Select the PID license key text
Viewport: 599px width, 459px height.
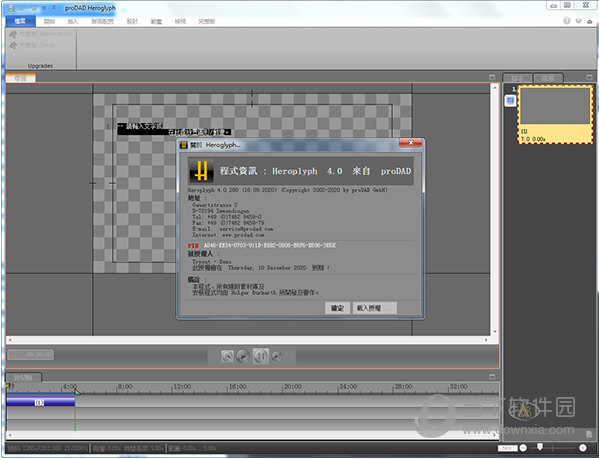click(x=270, y=245)
